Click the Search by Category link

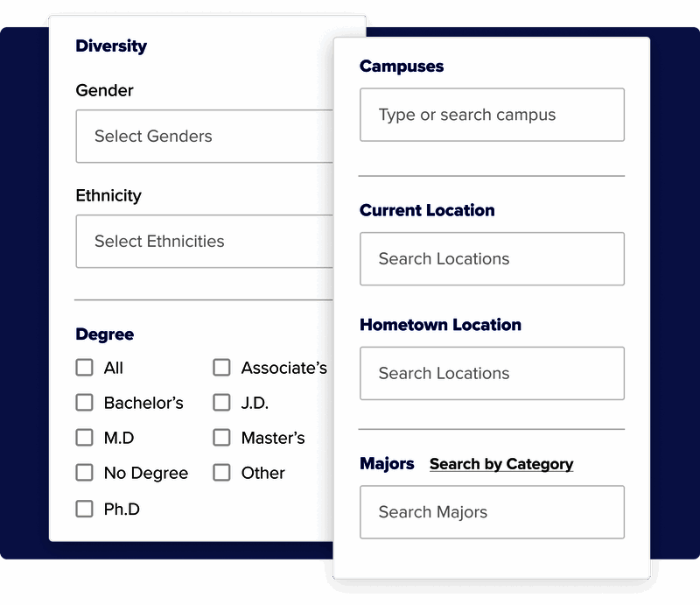(x=500, y=464)
